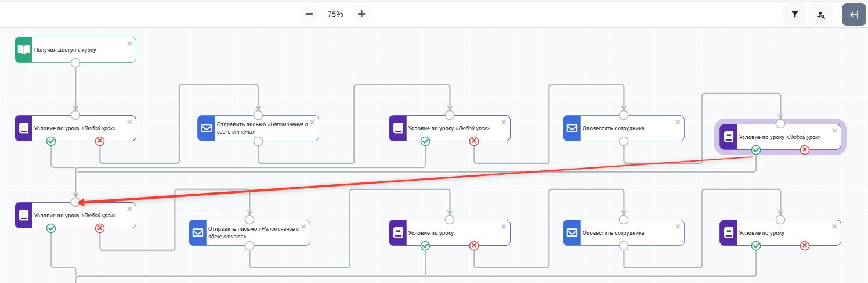Click green book icon on «Получил доступ к курсу»
Screen dimensions: 868x283
[24, 50]
